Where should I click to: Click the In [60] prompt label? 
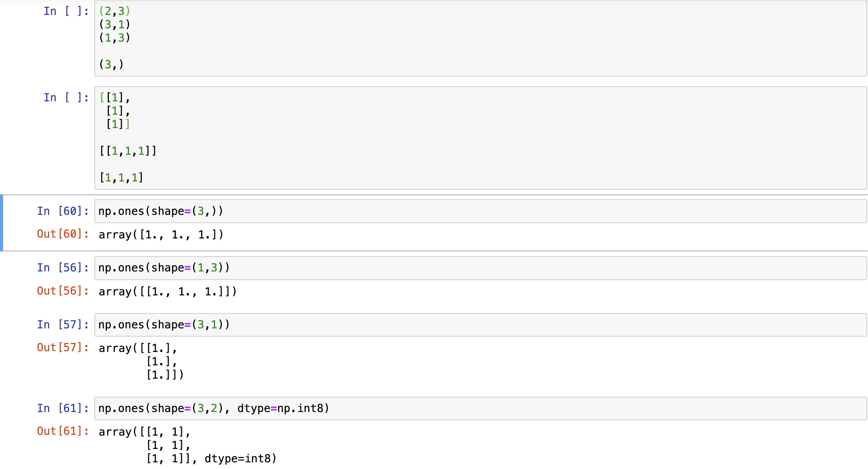[x=63, y=211]
